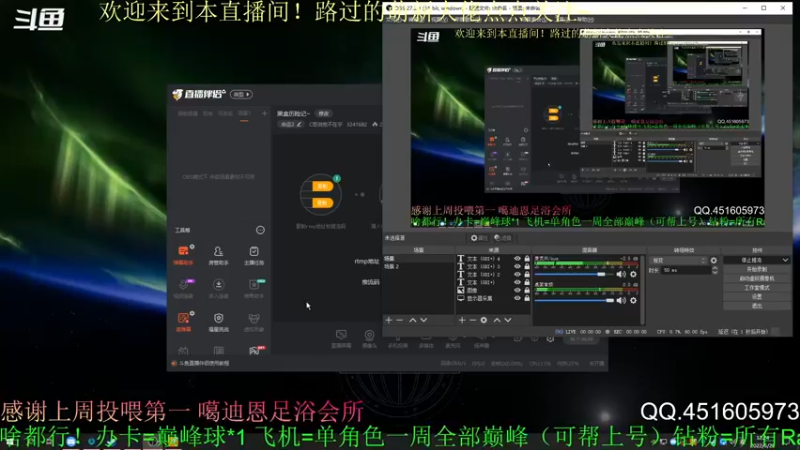Open the 弹幕助手 tool in the toolbox

tap(183, 255)
